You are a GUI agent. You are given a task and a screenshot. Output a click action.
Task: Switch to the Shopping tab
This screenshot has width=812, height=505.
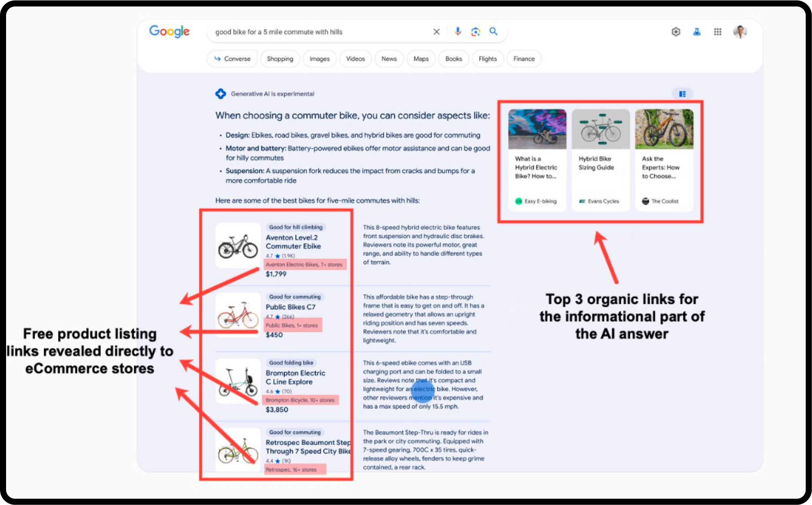(x=280, y=59)
